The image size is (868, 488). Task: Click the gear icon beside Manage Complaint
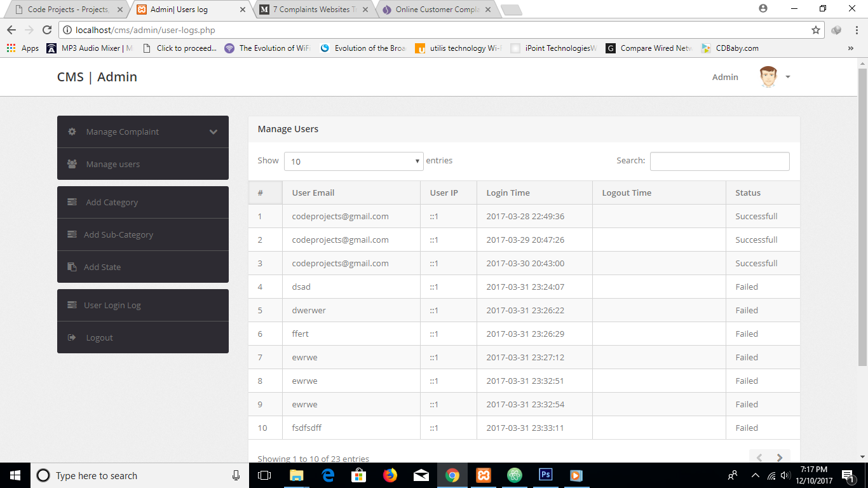click(x=72, y=132)
